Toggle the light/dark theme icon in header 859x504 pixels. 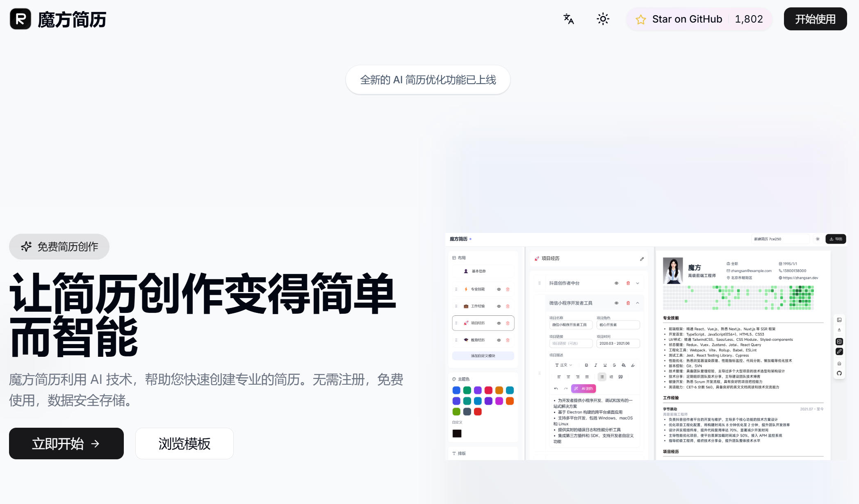click(x=603, y=19)
